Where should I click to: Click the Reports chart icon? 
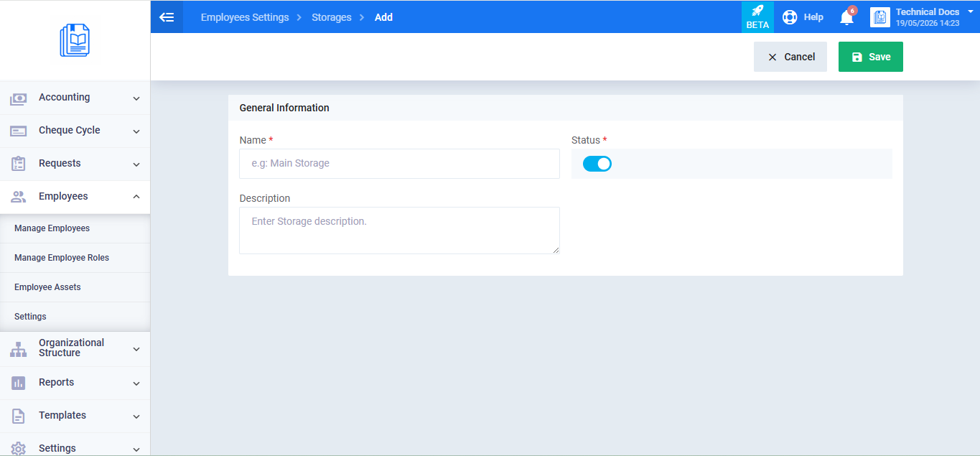coord(19,383)
